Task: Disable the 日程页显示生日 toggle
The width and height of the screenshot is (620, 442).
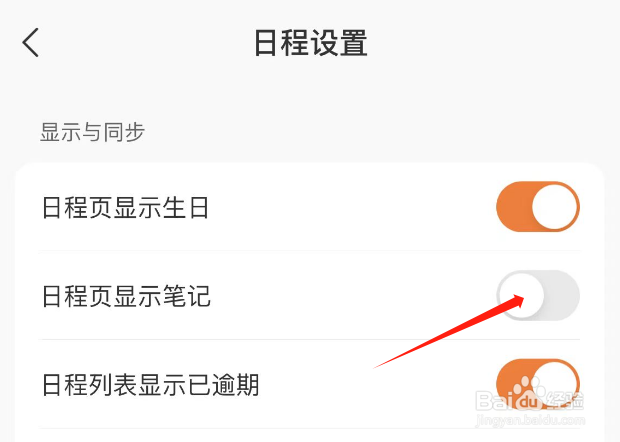Action: coord(538,207)
